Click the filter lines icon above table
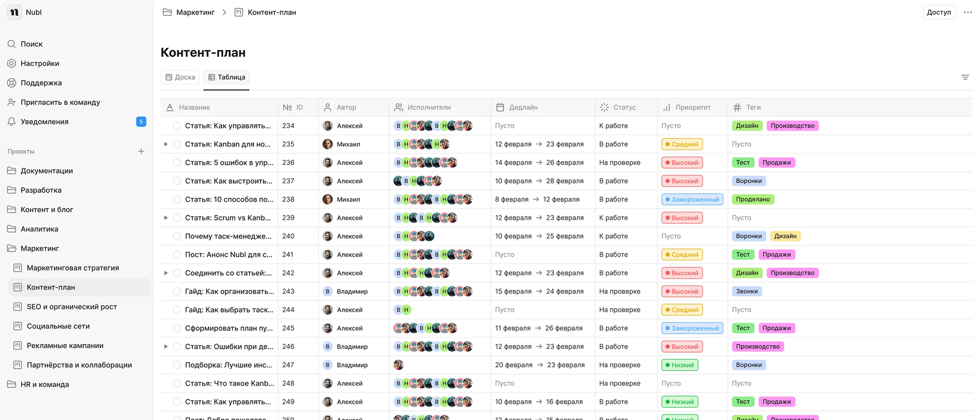This screenshot has width=980, height=420. pos(965,77)
